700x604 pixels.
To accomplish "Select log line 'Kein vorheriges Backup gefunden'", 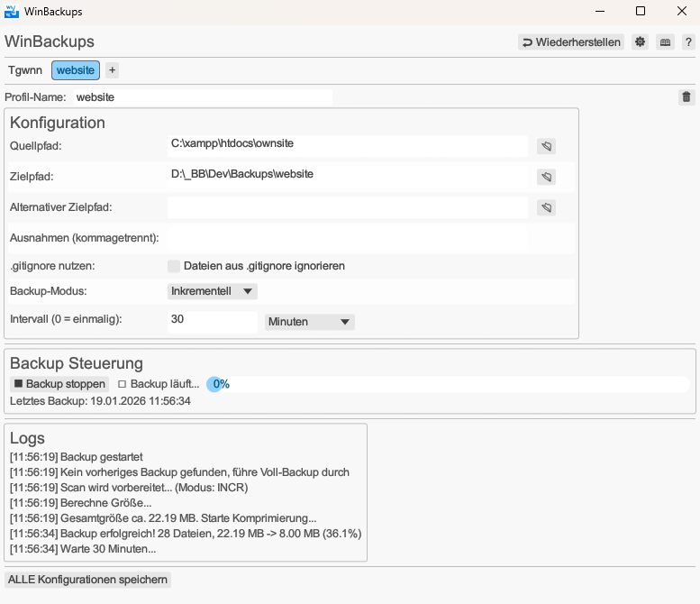I will pos(179,472).
